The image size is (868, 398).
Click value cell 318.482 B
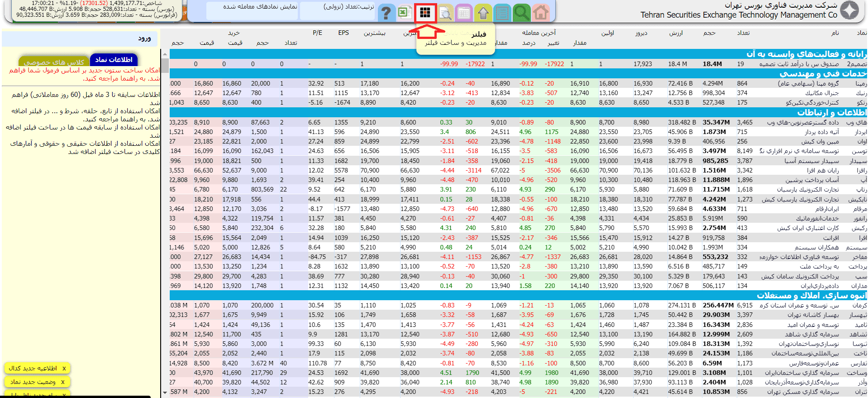682,122
